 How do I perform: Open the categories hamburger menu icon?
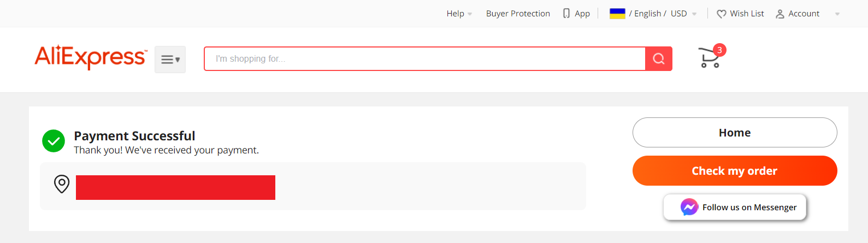point(170,60)
